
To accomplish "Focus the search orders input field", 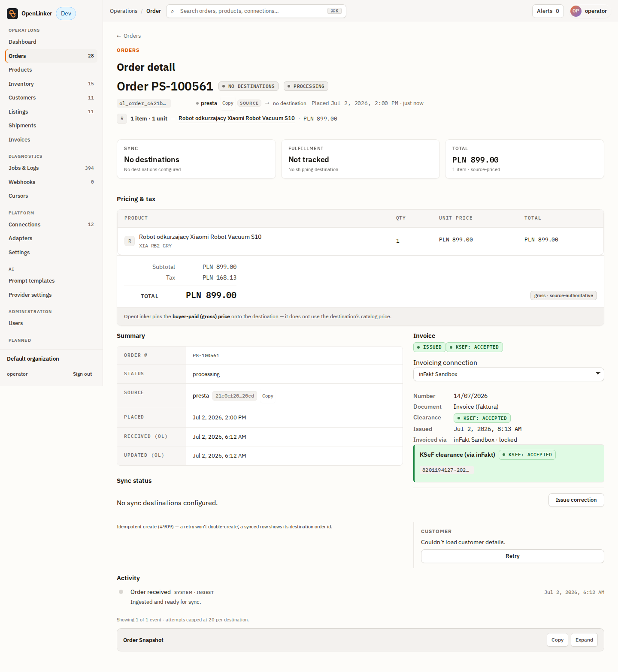I will coord(256,11).
